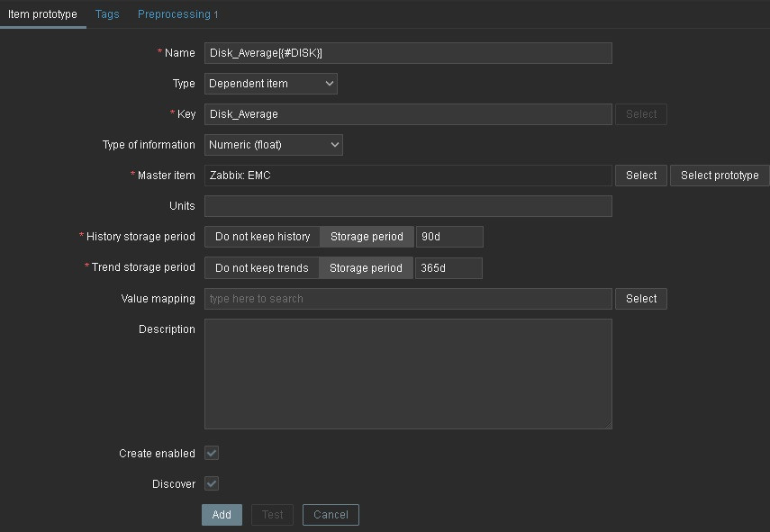
Task: Click the Cancel button
Action: tap(331, 515)
